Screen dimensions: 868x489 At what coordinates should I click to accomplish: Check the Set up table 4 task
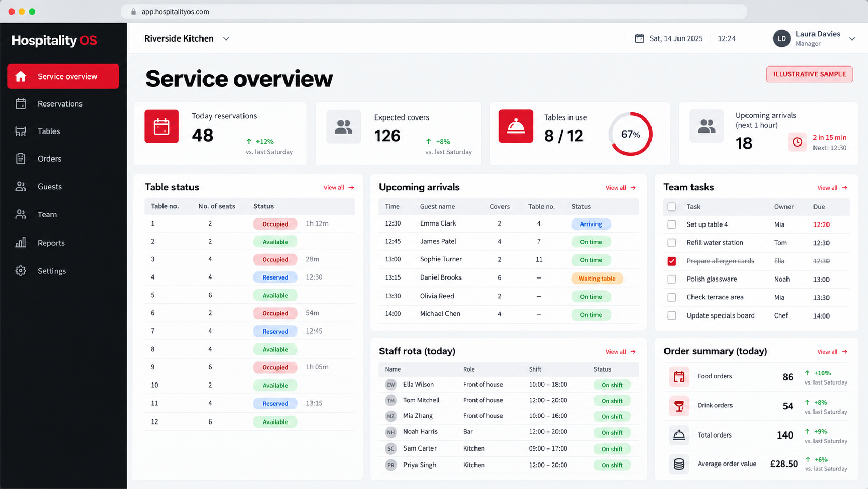[672, 224]
